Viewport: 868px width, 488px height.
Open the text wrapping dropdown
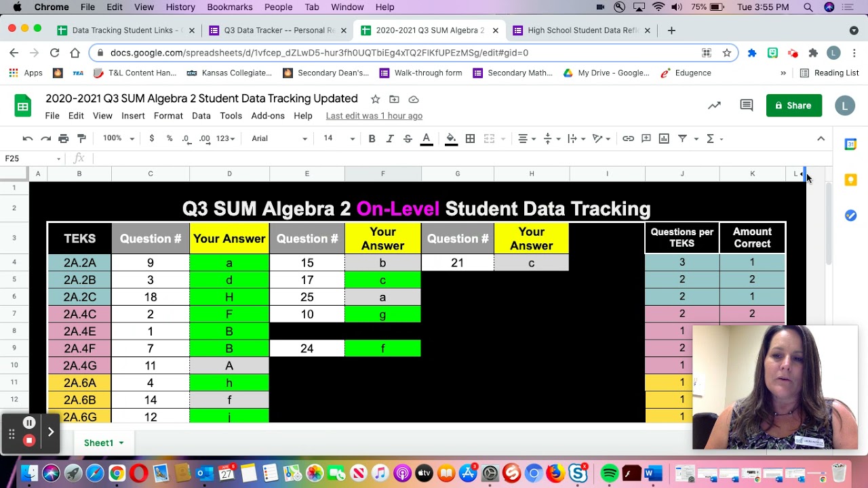pyautogui.click(x=576, y=138)
